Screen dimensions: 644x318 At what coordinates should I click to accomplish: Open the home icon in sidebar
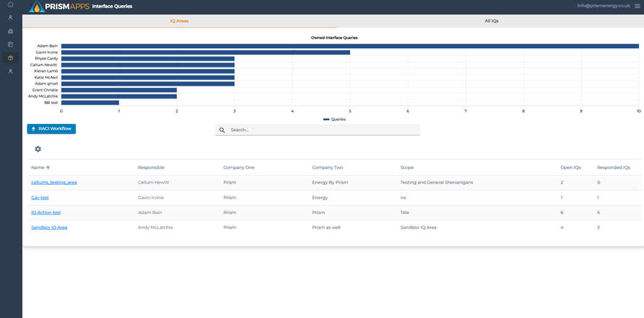click(x=10, y=5)
